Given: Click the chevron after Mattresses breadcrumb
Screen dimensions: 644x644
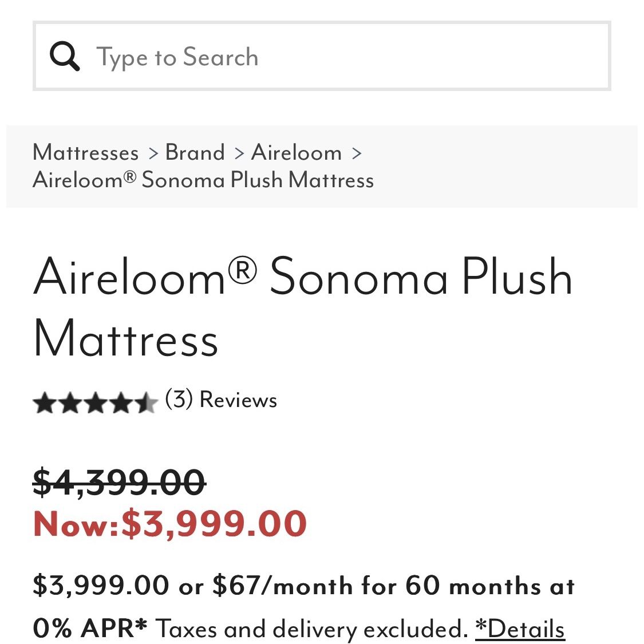Looking at the screenshot, I should coord(153,153).
